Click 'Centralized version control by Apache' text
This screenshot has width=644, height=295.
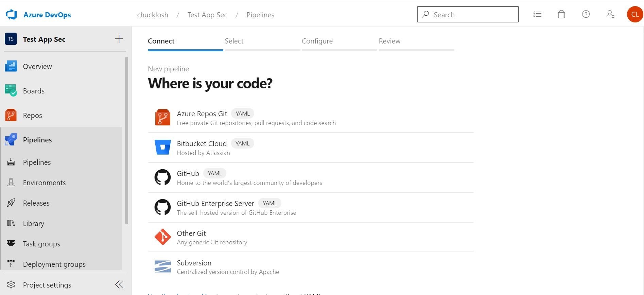tap(228, 272)
